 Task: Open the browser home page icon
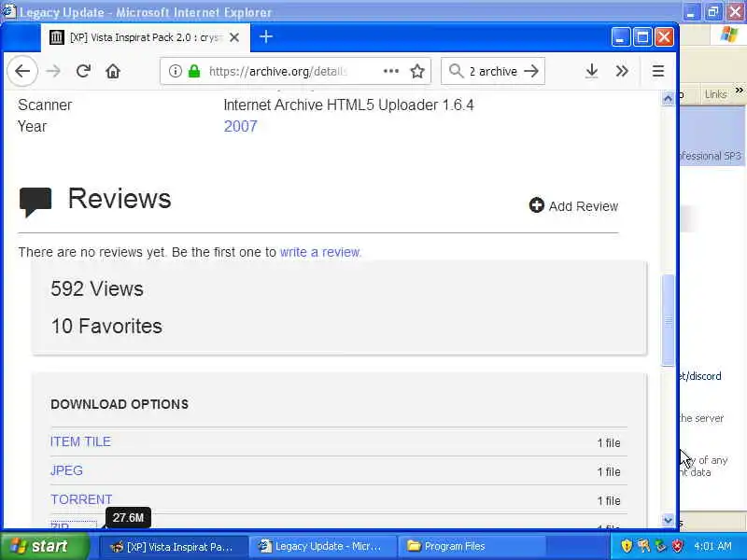[113, 72]
